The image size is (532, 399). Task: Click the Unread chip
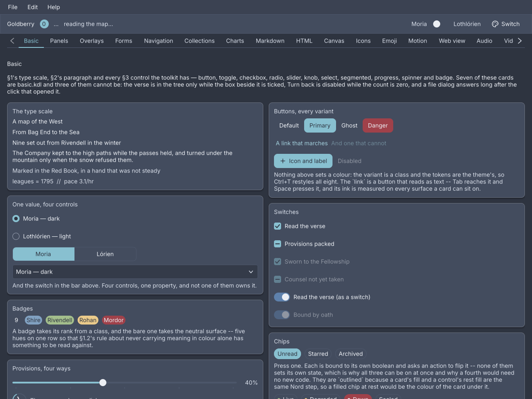[287, 354]
